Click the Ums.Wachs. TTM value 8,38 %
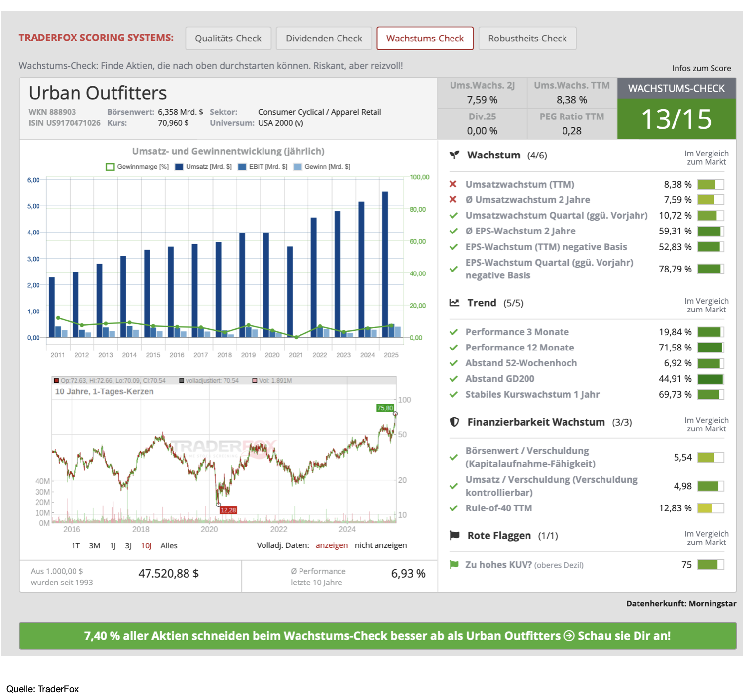The height and width of the screenshot is (700, 751). tap(571, 100)
